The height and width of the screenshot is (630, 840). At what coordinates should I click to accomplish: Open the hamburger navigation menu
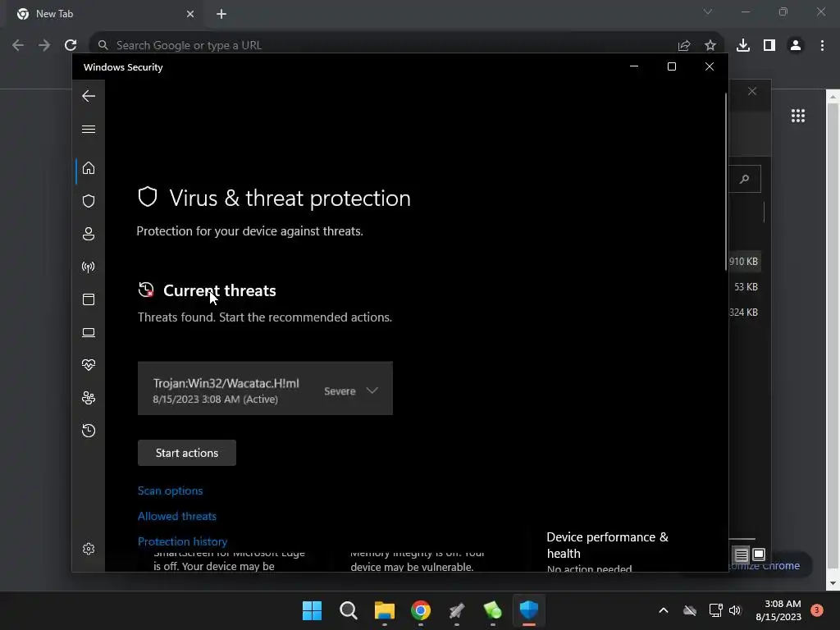pos(89,129)
